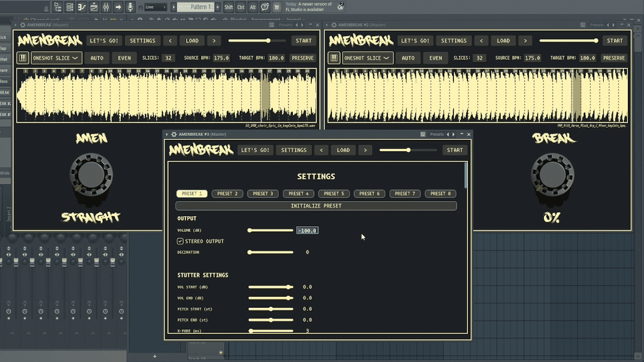Select the Preset 8 tab

[x=441, y=194]
